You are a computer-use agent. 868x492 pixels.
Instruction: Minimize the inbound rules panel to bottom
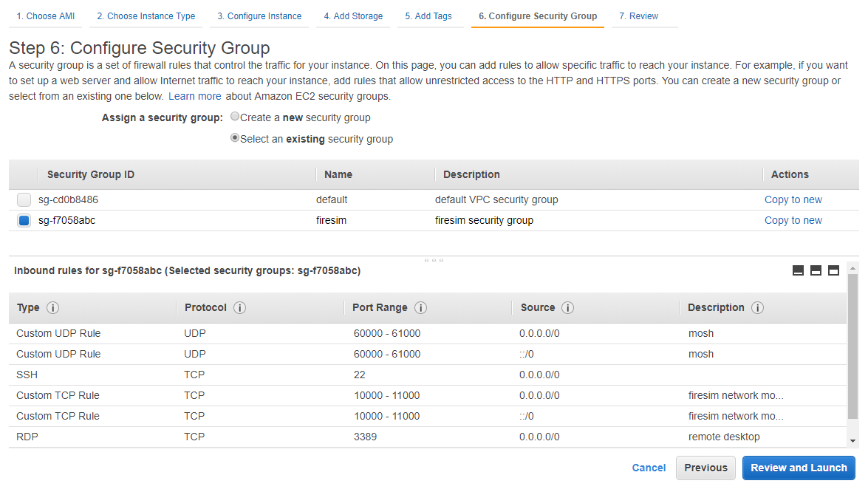click(x=799, y=270)
